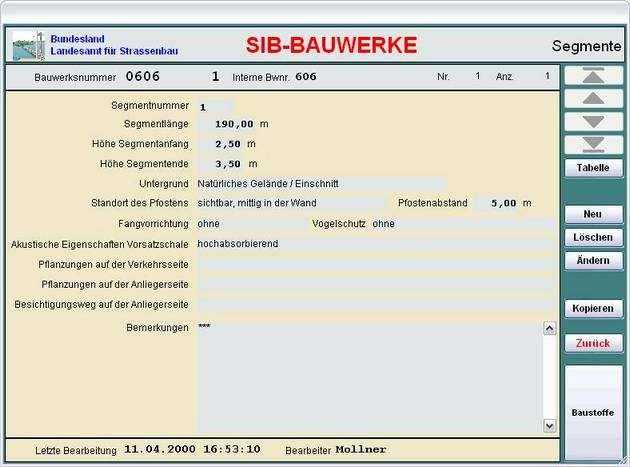Viewport: 630px width, 467px height.
Task: Click the Segmente heading
Action: click(587, 46)
